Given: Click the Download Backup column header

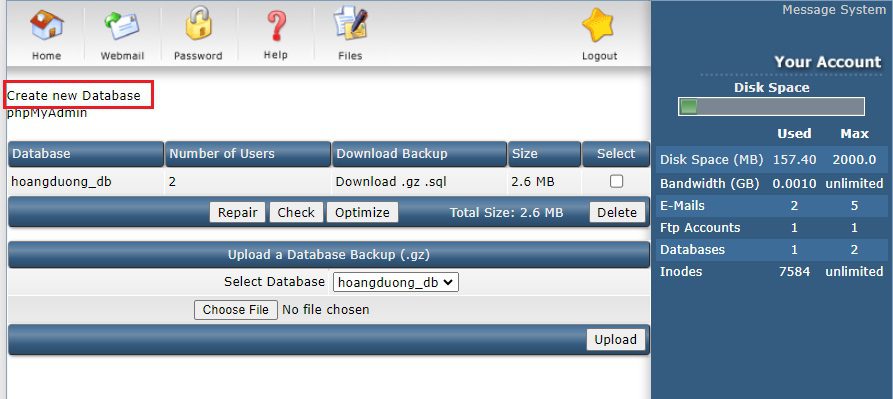Looking at the screenshot, I should tap(419, 154).
